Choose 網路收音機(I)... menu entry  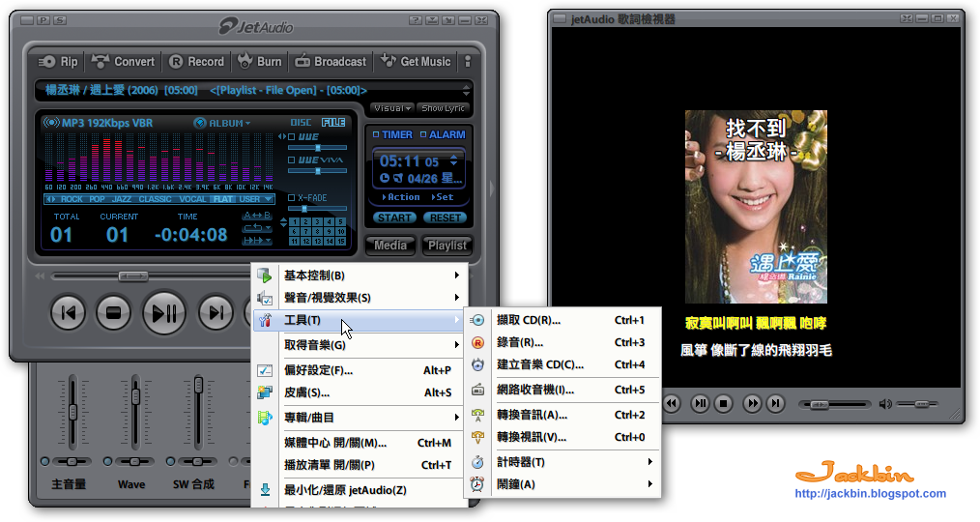pyautogui.click(x=562, y=390)
